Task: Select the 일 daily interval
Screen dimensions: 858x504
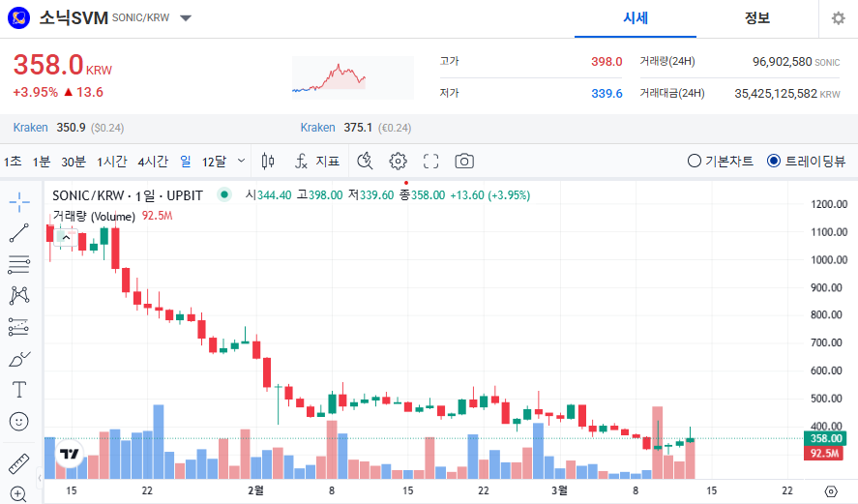Action: click(x=186, y=162)
